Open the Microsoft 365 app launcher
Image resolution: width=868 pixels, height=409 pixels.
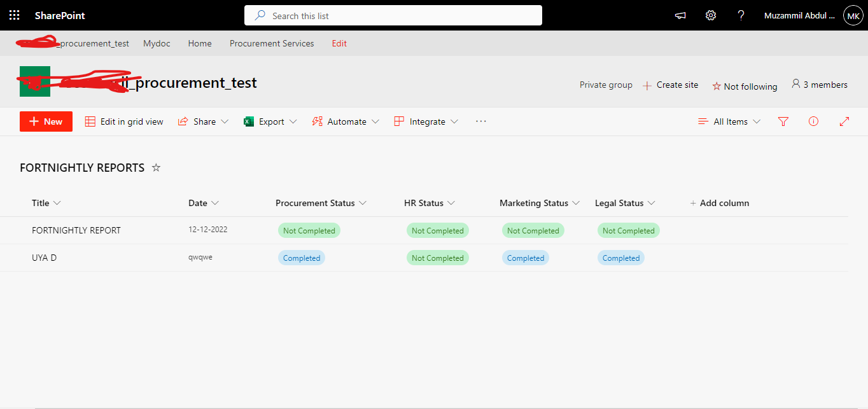[14, 15]
